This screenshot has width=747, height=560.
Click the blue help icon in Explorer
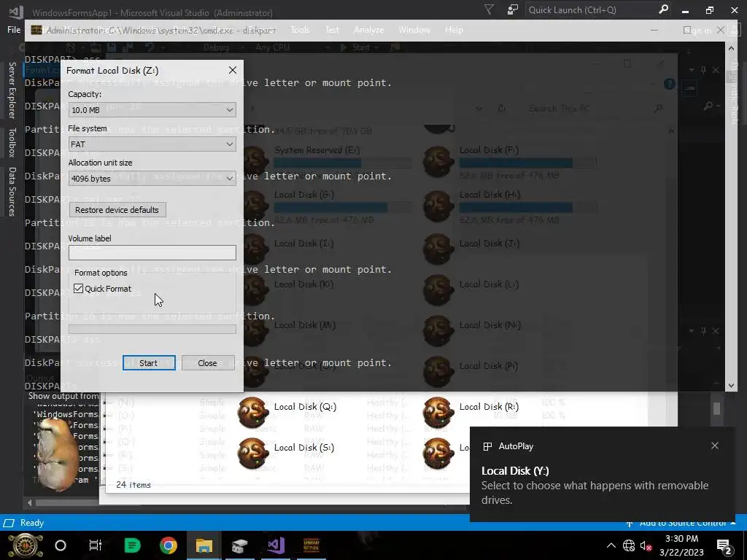coord(670,85)
